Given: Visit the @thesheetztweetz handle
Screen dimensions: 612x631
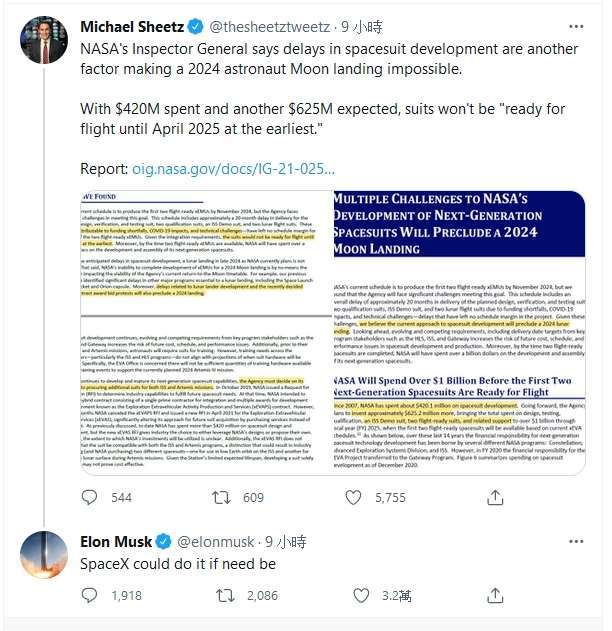Looking at the screenshot, I should tap(270, 27).
